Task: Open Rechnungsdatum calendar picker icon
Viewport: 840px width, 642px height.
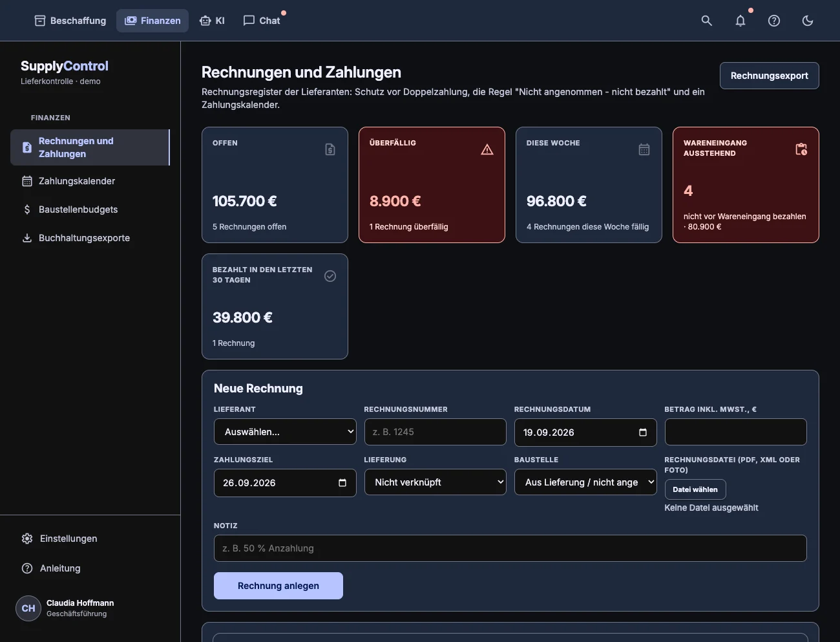Action: [x=643, y=433]
